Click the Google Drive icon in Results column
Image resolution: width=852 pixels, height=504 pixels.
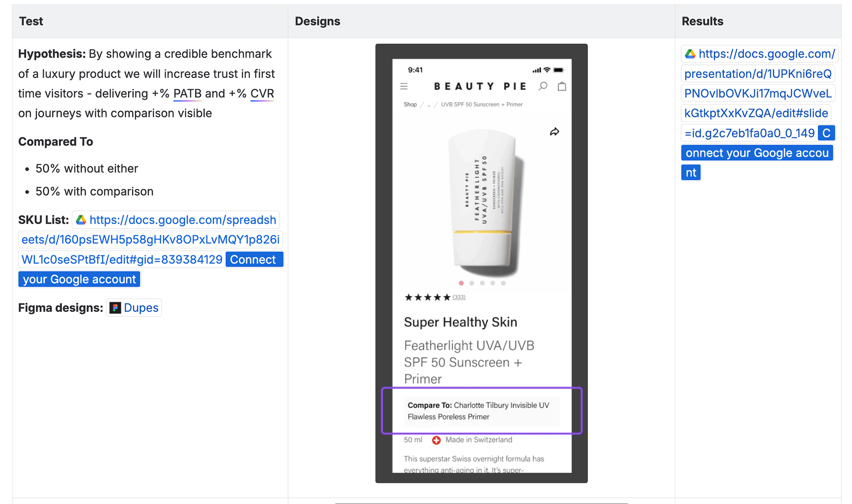[690, 54]
